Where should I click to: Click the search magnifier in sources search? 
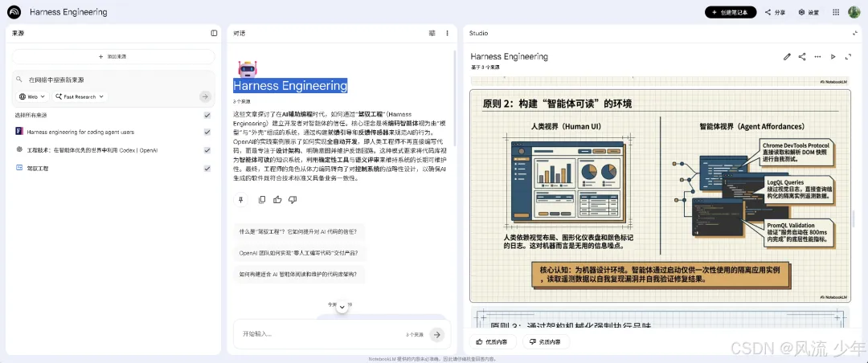point(19,80)
